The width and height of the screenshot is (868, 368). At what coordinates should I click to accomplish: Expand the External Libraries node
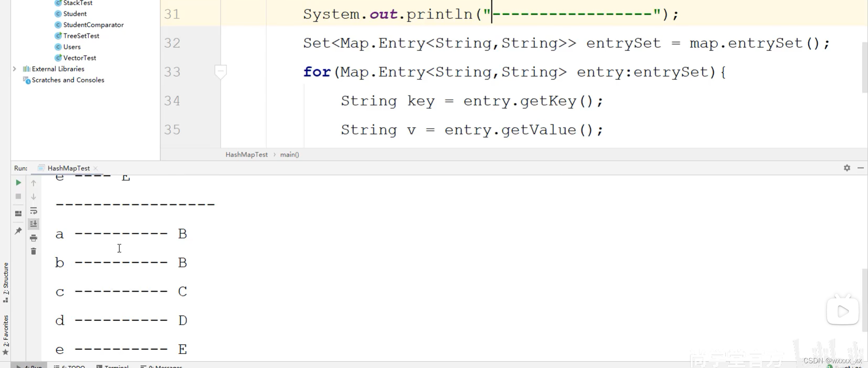point(15,69)
